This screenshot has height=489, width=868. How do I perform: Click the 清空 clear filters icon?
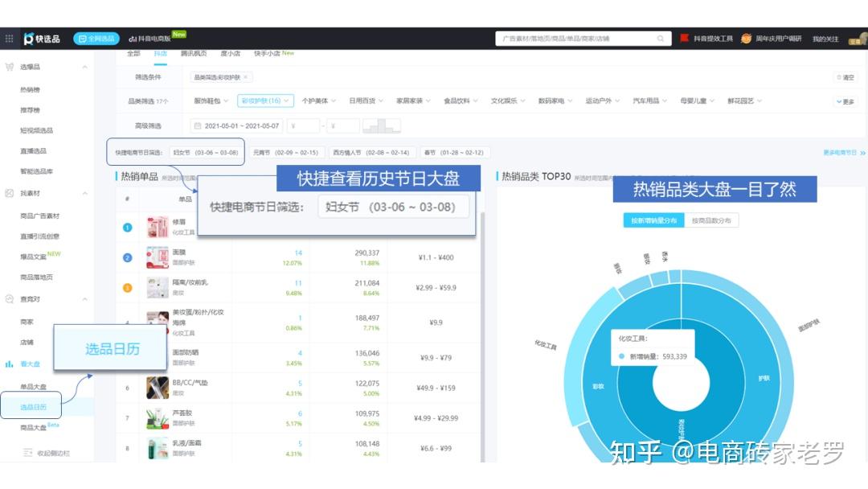point(838,77)
